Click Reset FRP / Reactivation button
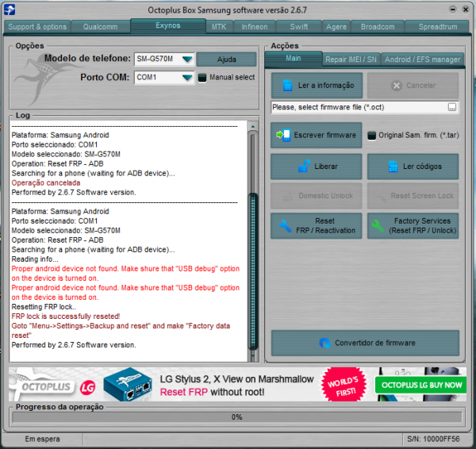 pos(317,226)
